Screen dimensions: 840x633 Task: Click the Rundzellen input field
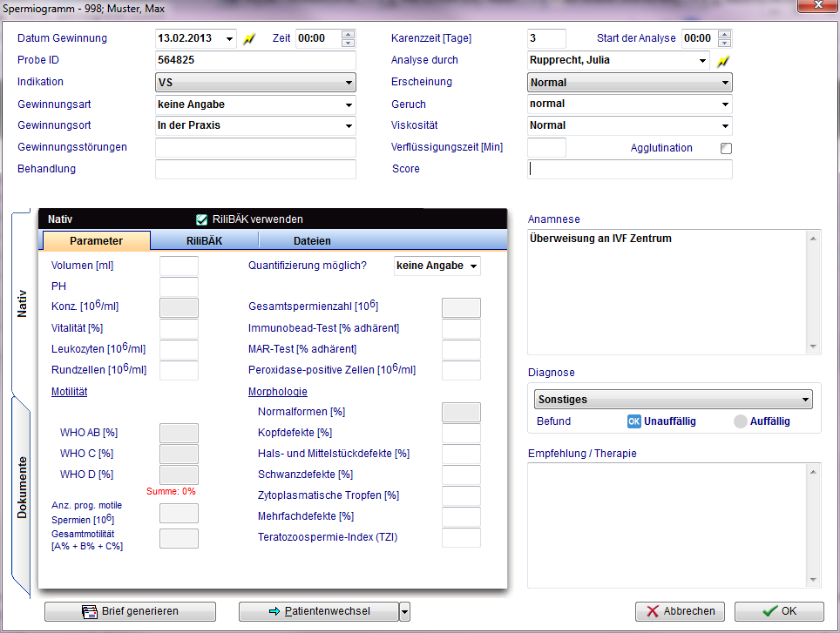pos(179,370)
